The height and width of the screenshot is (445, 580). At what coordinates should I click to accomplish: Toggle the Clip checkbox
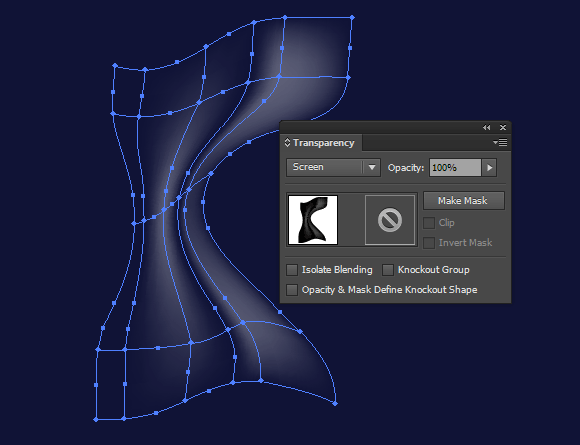tap(429, 223)
